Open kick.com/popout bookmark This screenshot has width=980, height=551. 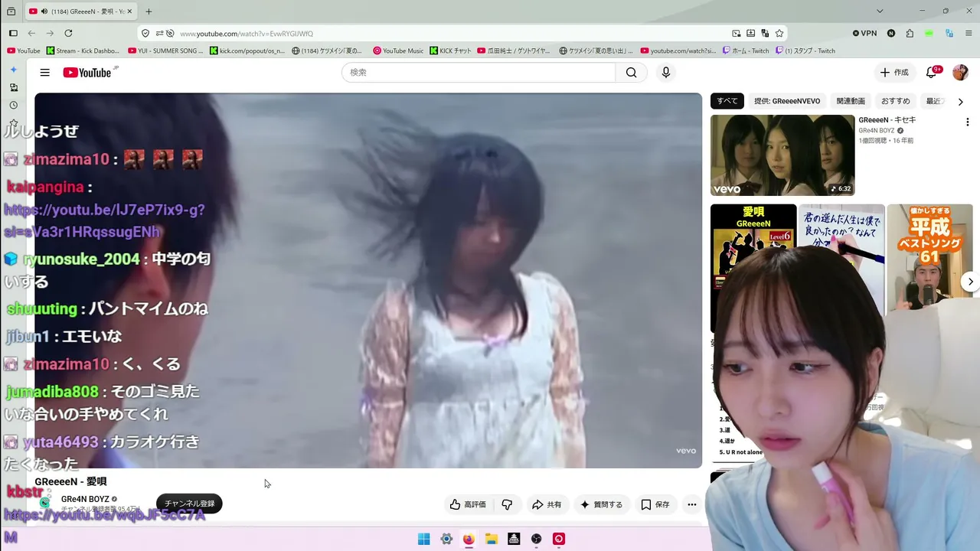pyautogui.click(x=247, y=51)
